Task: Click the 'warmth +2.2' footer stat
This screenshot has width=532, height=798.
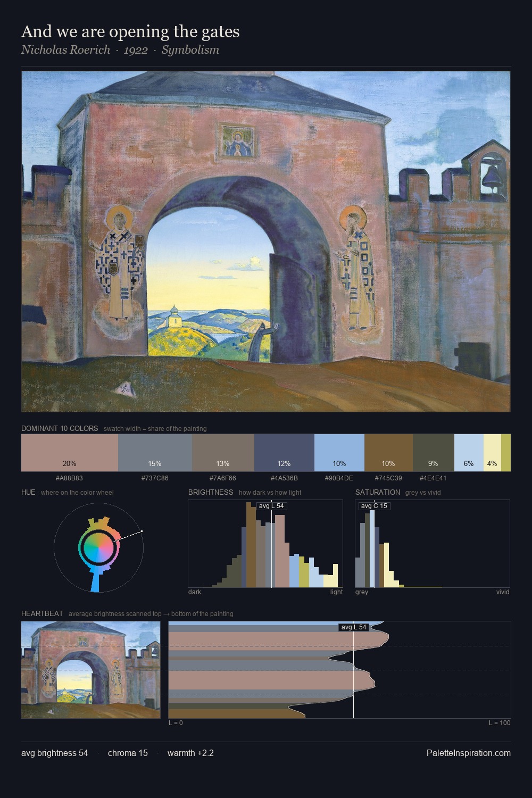Action: 190,753
